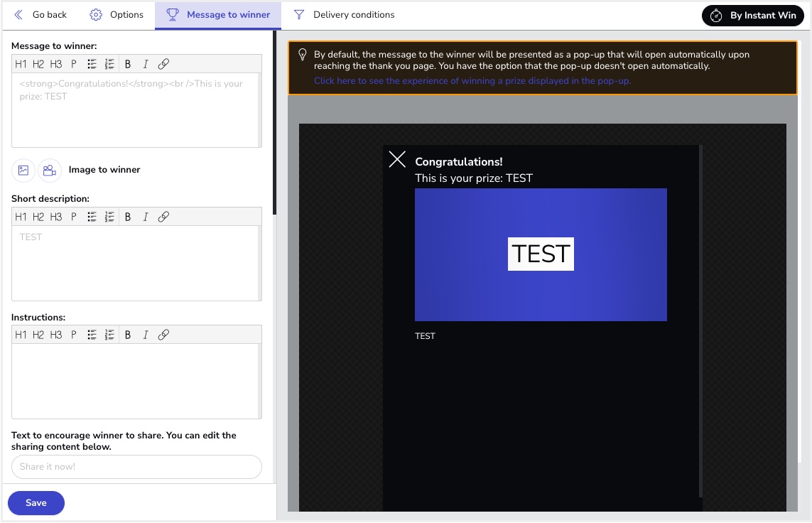This screenshot has height=523, width=812.
Task: Click H3 in Message to winner toolbar
Action: click(56, 64)
